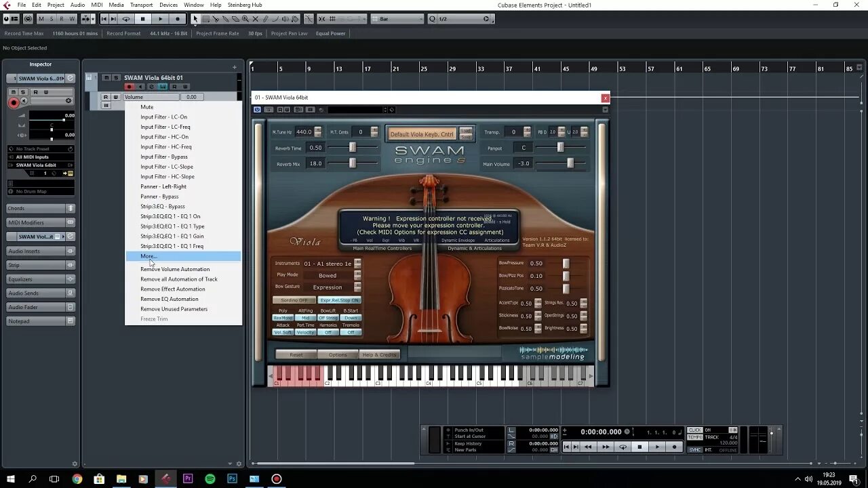The height and width of the screenshot is (488, 868).
Task: Open Windows Start menu
Action: pos(11,479)
